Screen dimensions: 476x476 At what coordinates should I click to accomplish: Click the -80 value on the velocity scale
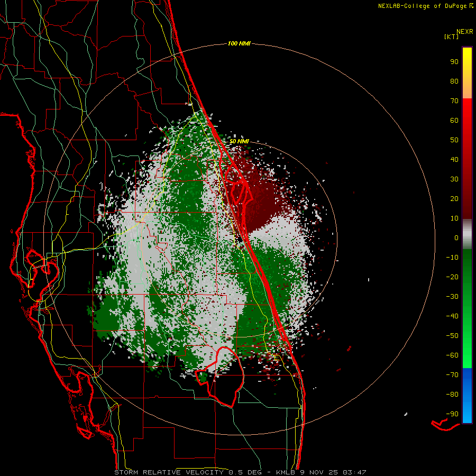point(452,395)
